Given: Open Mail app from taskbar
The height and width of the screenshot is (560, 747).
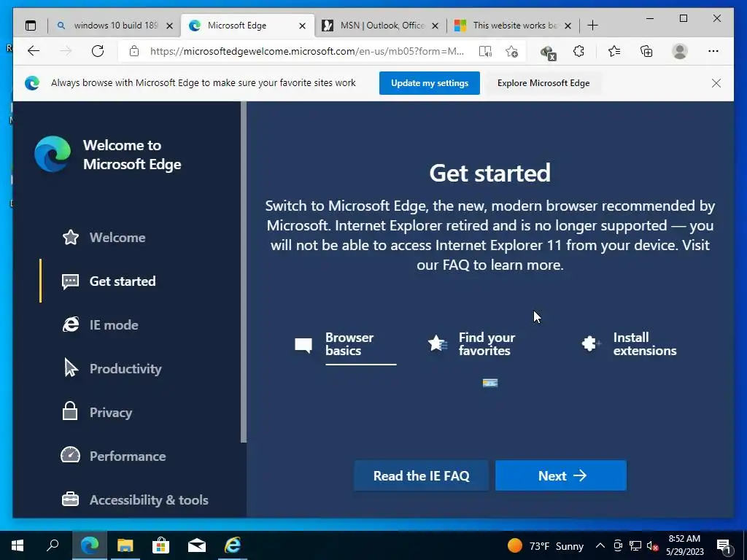Looking at the screenshot, I should coord(197,545).
